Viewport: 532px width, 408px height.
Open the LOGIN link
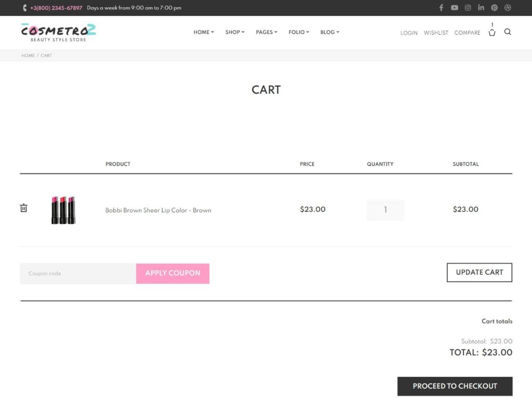[x=408, y=33]
